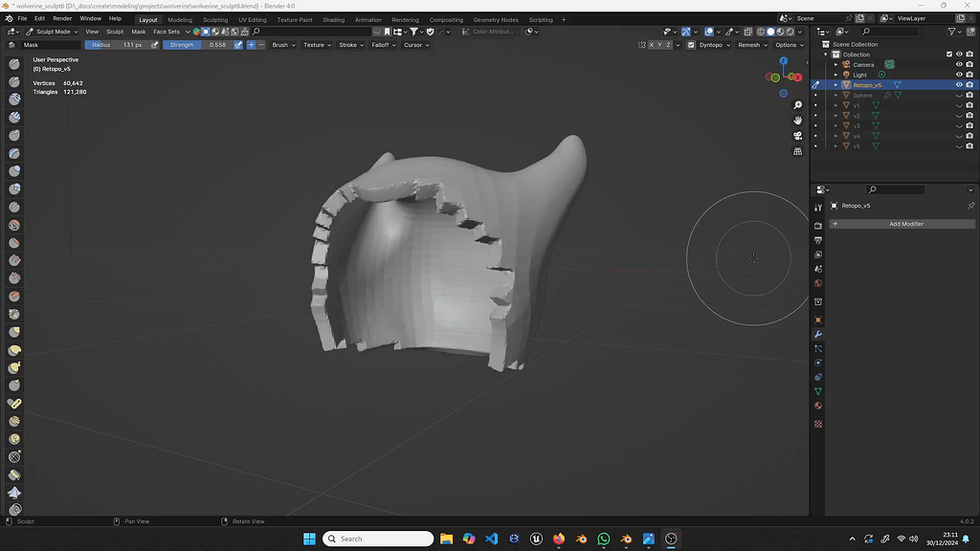
Task: Switch to the Sculpting workspace tab
Action: pos(215,20)
